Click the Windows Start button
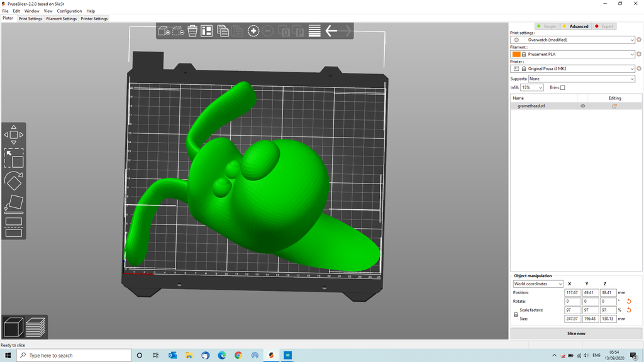The width and height of the screenshot is (644, 362). tap(8, 356)
